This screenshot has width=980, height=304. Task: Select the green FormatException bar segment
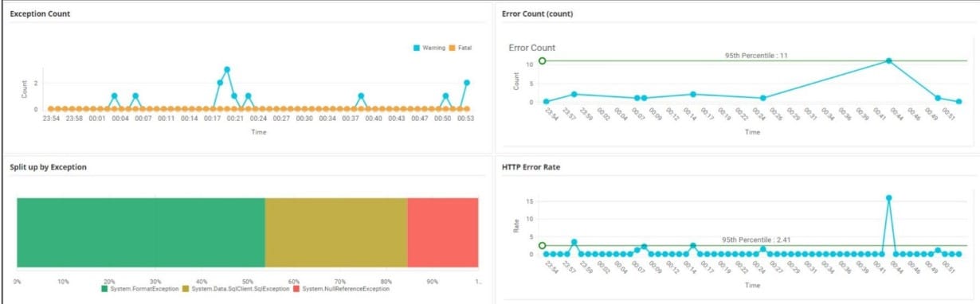coord(140,233)
